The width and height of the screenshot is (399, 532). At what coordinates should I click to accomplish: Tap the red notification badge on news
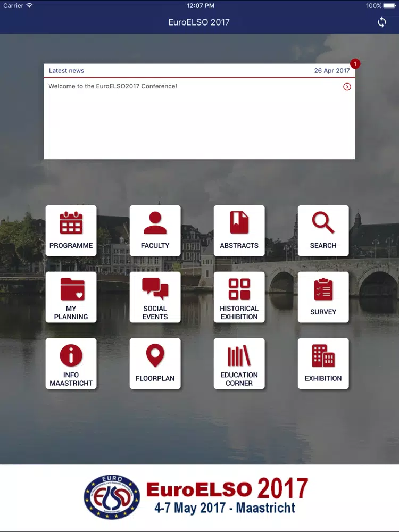click(355, 63)
